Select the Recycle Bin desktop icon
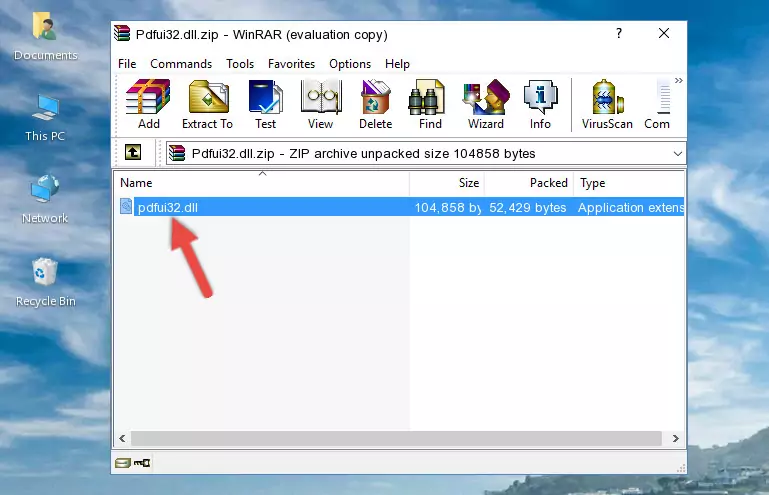 pos(46,282)
